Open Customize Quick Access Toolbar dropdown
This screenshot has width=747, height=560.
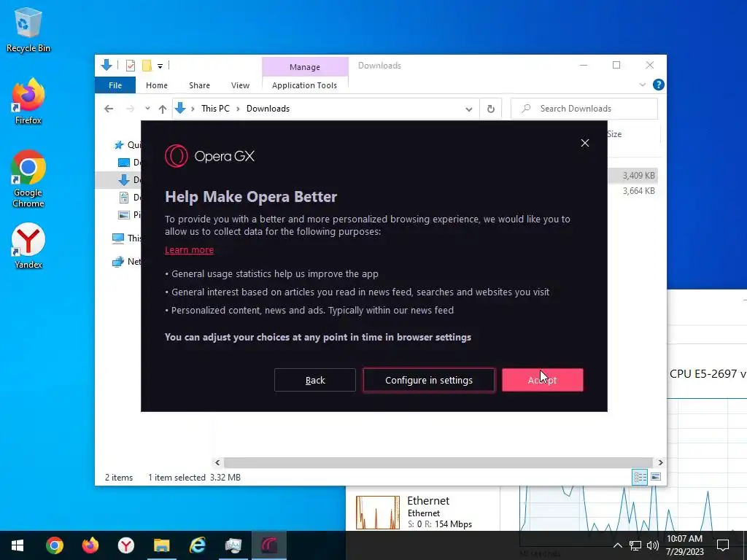click(160, 66)
